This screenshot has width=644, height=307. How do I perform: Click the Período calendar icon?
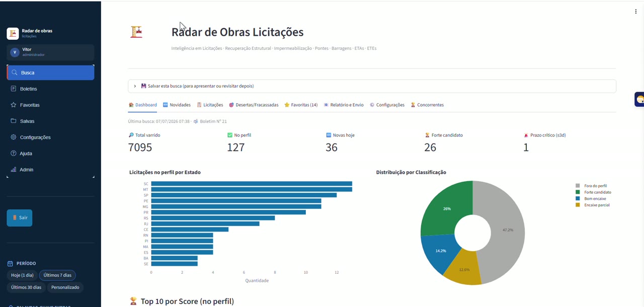[10, 263]
